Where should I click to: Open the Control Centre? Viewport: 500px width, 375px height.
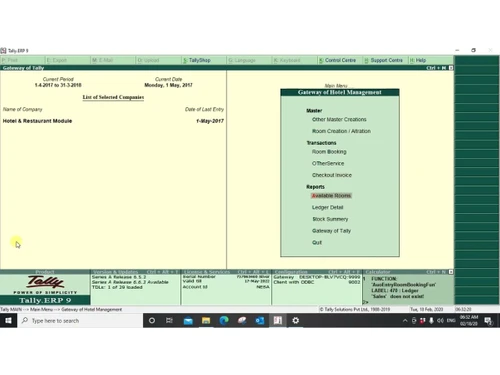pos(340,60)
